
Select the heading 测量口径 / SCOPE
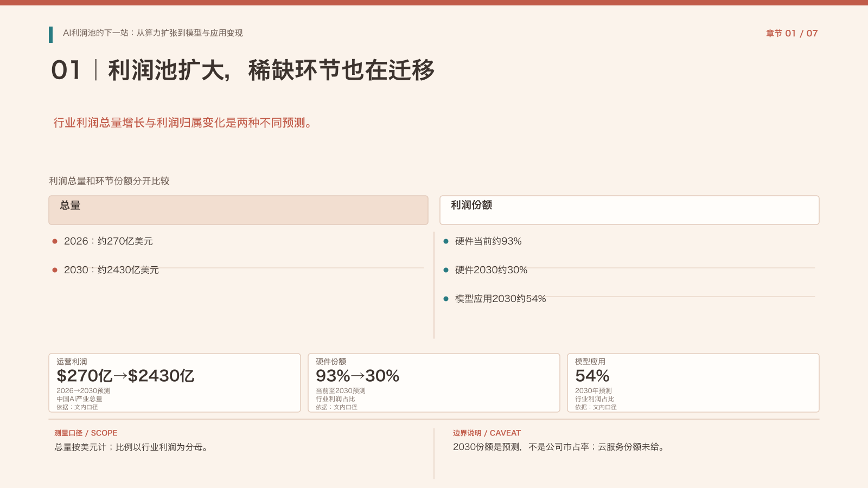(x=86, y=433)
